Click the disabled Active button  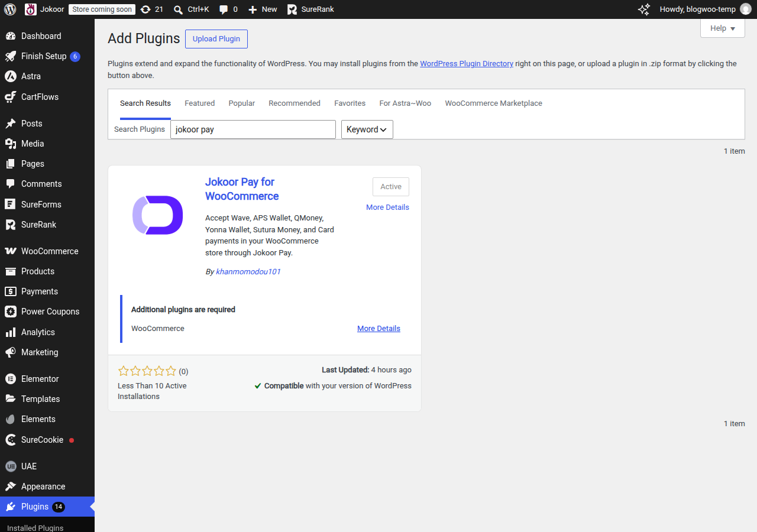391,187
